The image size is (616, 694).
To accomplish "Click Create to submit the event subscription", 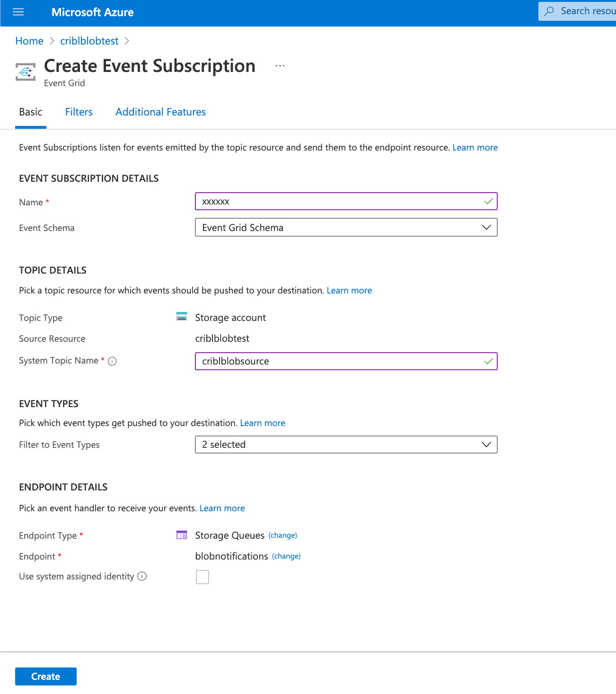I will tap(45, 676).
